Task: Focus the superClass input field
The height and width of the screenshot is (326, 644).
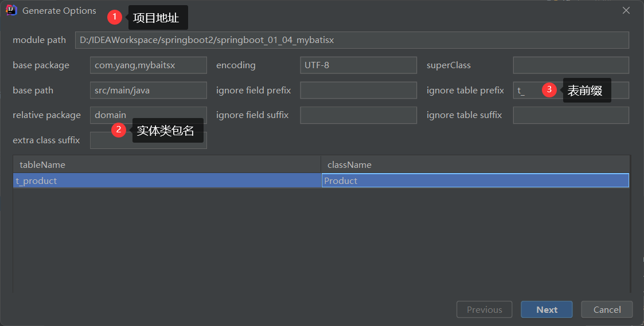Action: click(571, 65)
